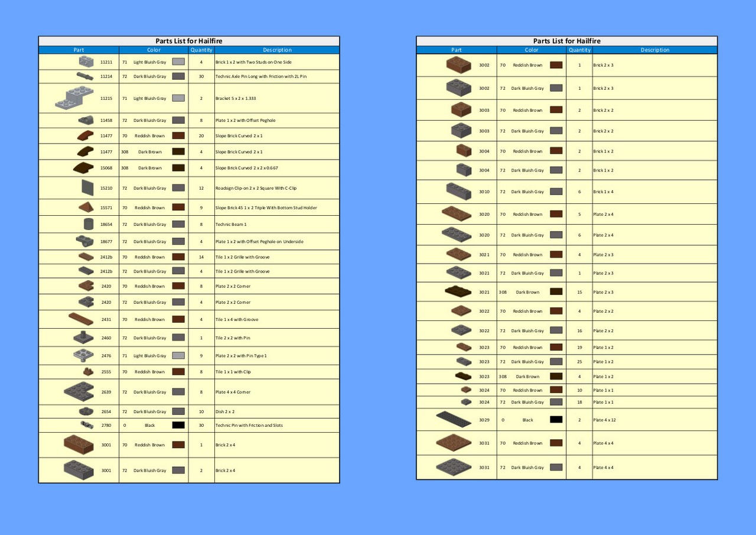Select the left table's Description column header
756x535 pixels.
coord(277,50)
